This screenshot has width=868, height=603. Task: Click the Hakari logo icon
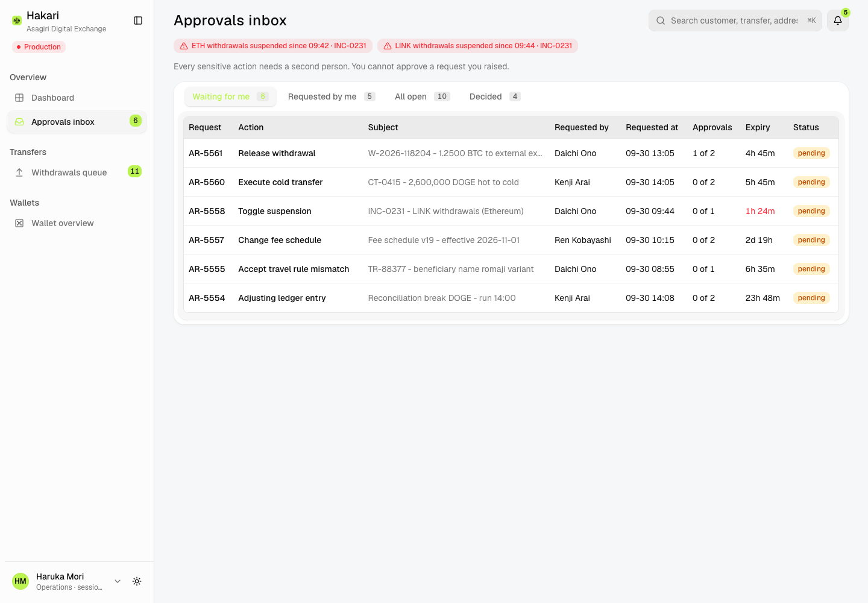[x=17, y=21]
